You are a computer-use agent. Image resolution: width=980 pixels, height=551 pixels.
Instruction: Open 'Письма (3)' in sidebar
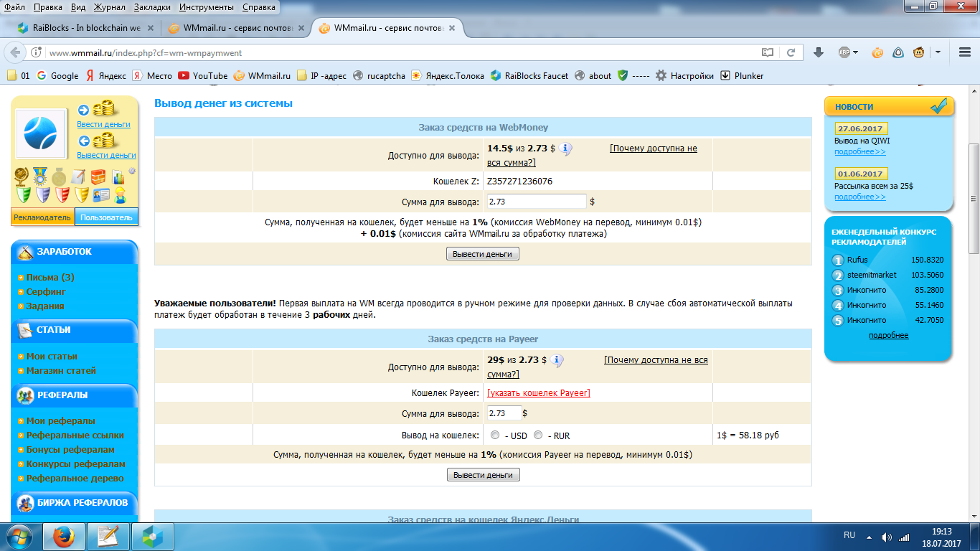50,277
